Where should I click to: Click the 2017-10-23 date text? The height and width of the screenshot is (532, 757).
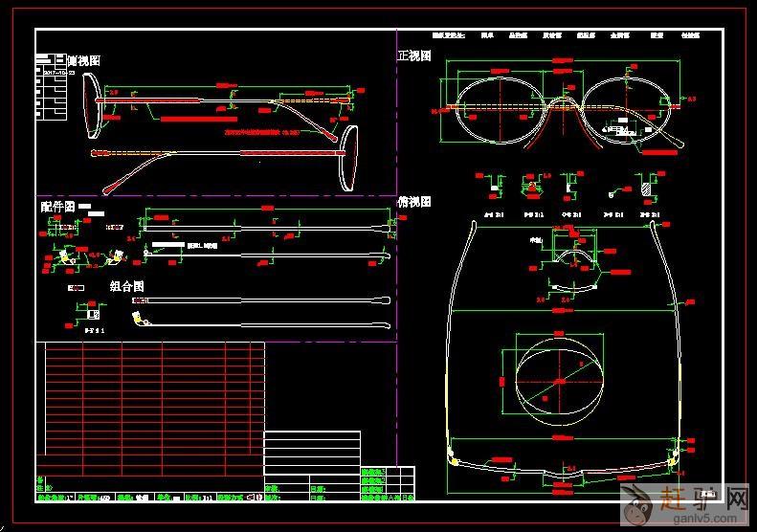(60, 73)
